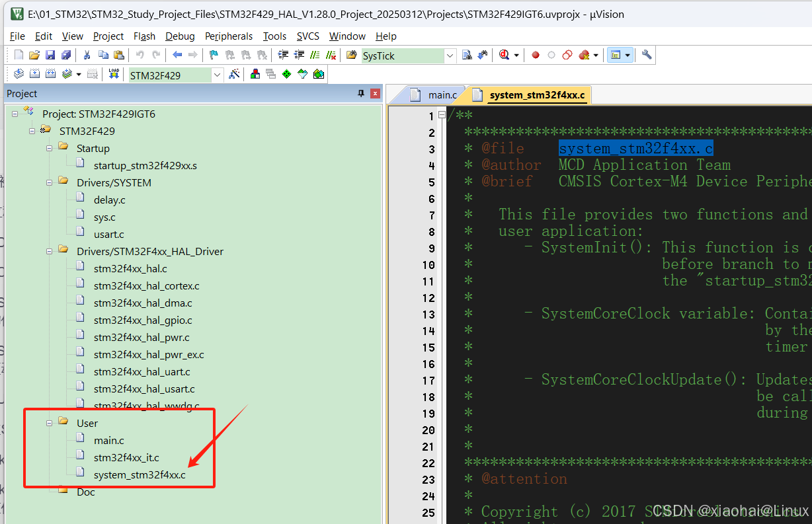The image size is (812, 524).
Task: Comment selection with the green slashes icon
Action: [x=315, y=55]
